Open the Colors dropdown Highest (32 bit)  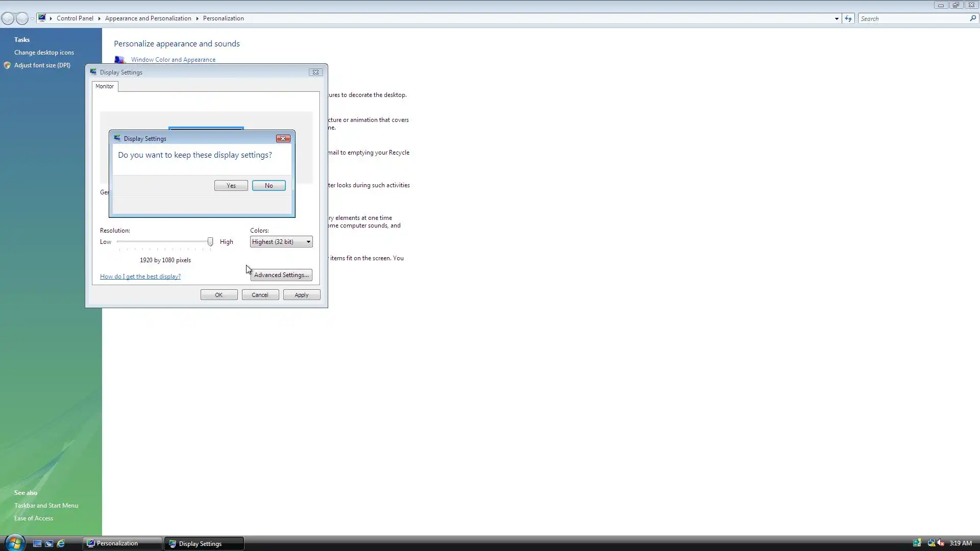281,242
